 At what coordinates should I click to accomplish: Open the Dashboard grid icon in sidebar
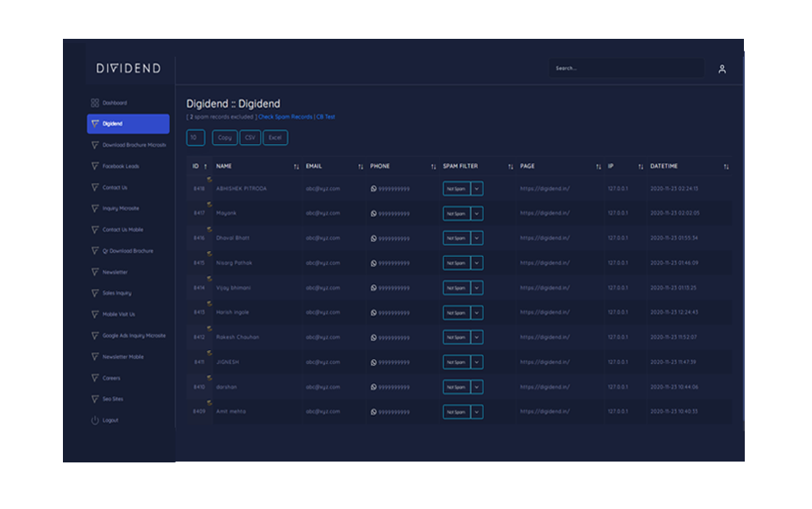point(95,102)
